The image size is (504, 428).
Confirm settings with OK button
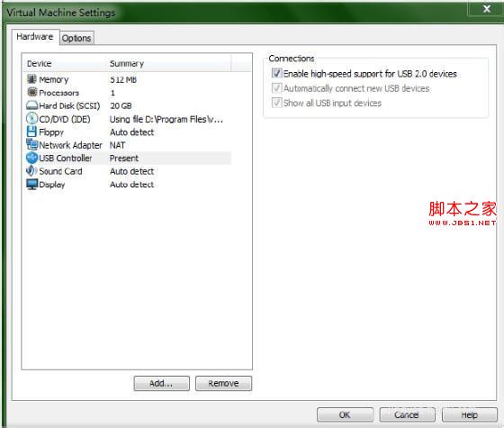tap(345, 414)
